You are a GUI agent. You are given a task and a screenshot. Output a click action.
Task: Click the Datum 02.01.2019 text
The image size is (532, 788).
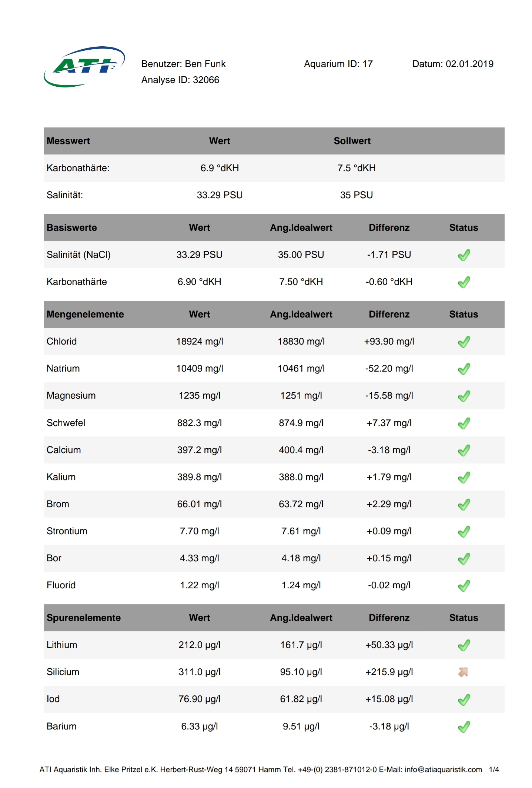pos(453,64)
